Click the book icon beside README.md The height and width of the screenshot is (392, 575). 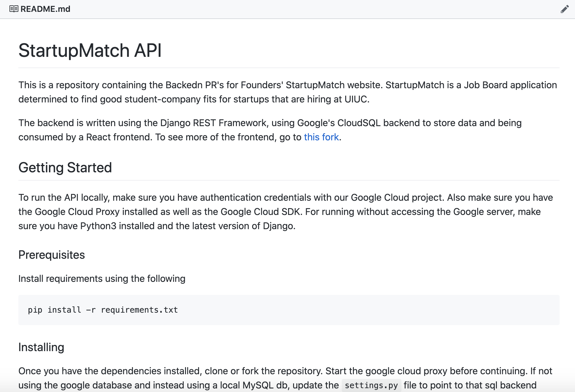click(x=14, y=9)
